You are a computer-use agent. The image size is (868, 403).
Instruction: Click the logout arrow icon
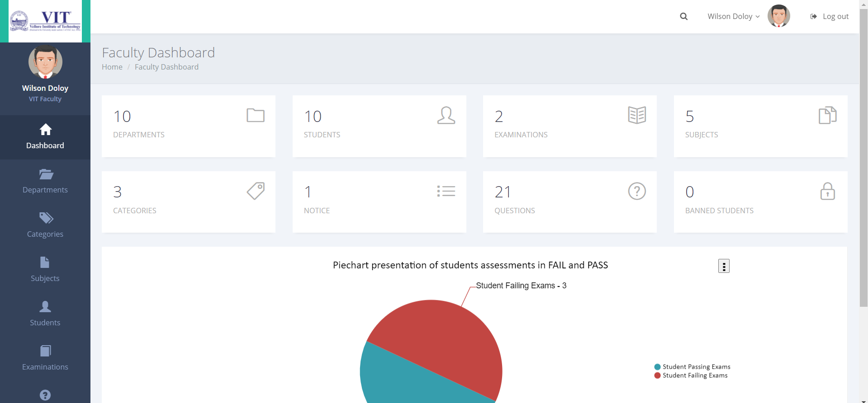813,17
